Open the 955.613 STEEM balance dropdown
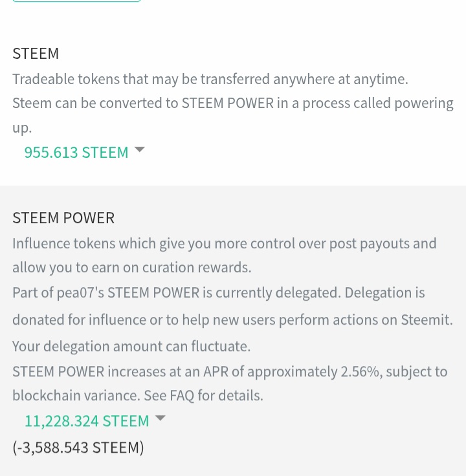Image resolution: width=466 pixels, height=476 pixels. [x=76, y=153]
